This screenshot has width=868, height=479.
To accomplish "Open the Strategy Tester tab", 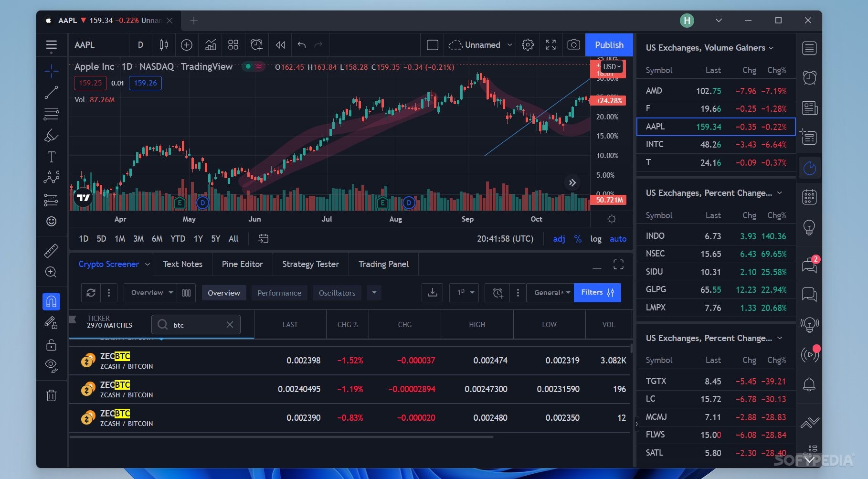I will (x=310, y=264).
